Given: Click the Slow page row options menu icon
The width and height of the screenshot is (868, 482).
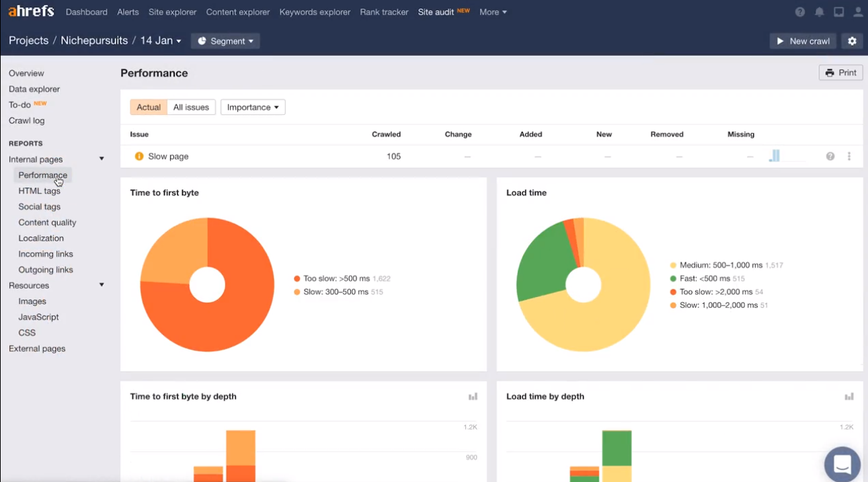Looking at the screenshot, I should (849, 157).
